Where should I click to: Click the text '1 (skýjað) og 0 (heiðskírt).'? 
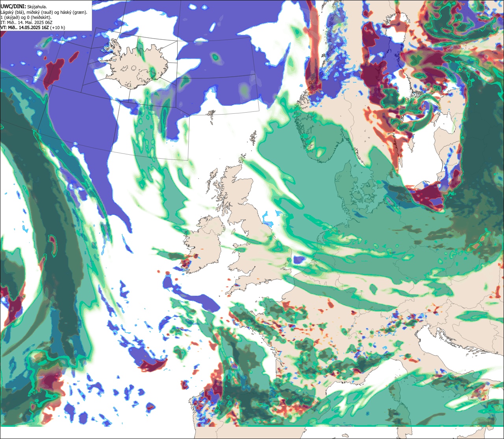[26, 17]
